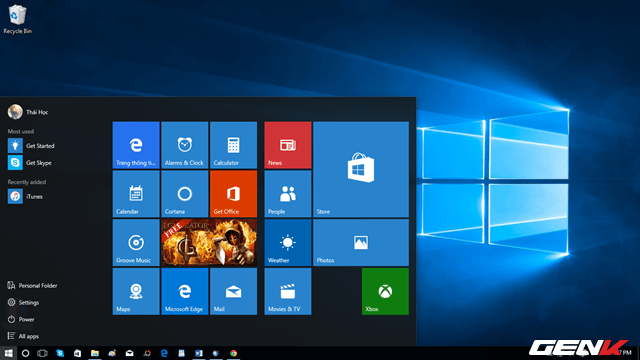The image size is (640, 360).
Task: Open Microsoft Edge from the taskbar
Action: pos(164,353)
